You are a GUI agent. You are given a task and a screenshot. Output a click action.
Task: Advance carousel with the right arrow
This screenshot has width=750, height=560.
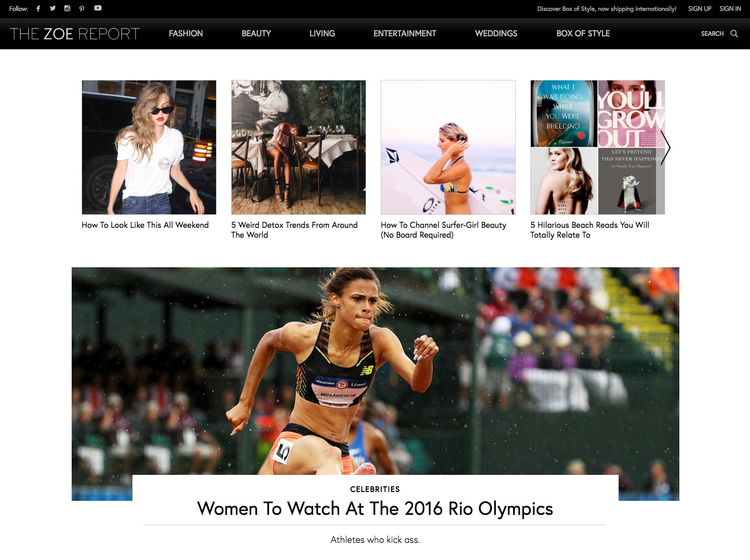665,147
